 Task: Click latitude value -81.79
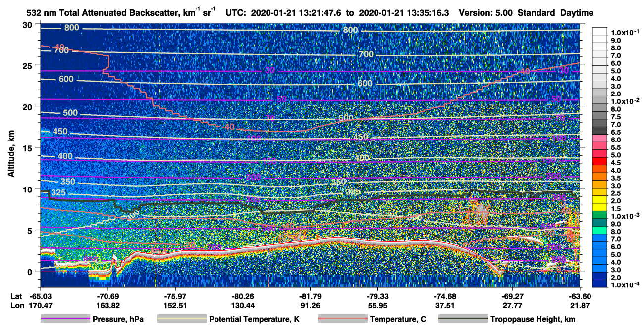coord(310,296)
